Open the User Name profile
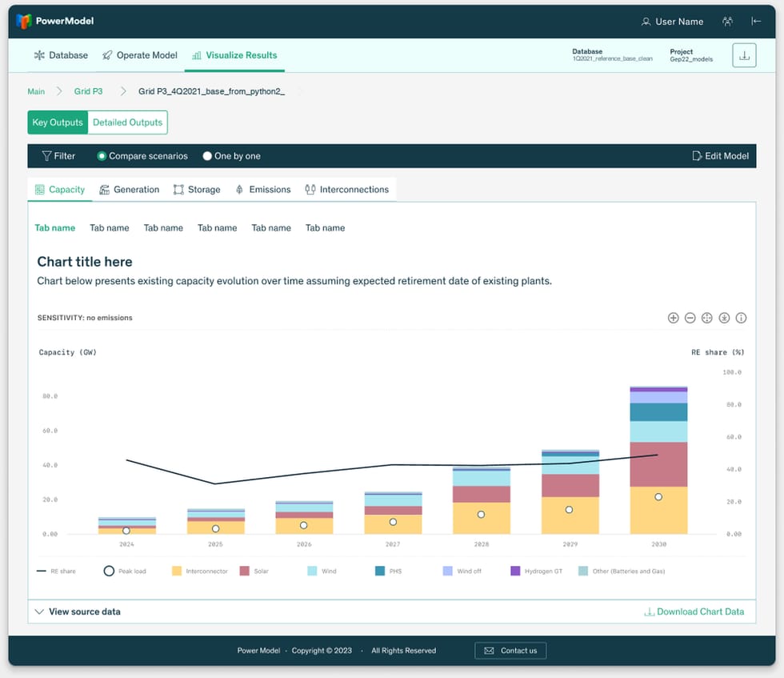The height and width of the screenshot is (678, 784). [672, 22]
